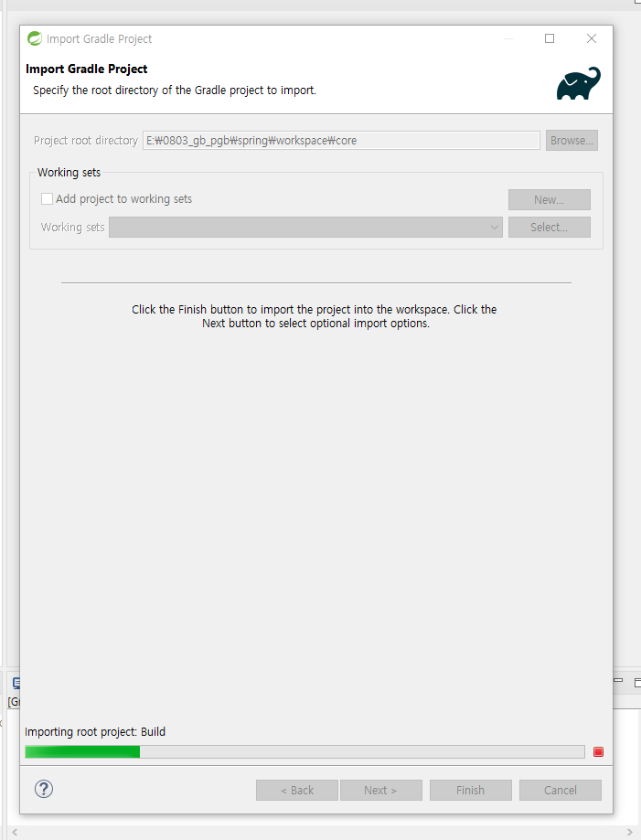Click the 'Specify the root directory' description text

coord(175,90)
